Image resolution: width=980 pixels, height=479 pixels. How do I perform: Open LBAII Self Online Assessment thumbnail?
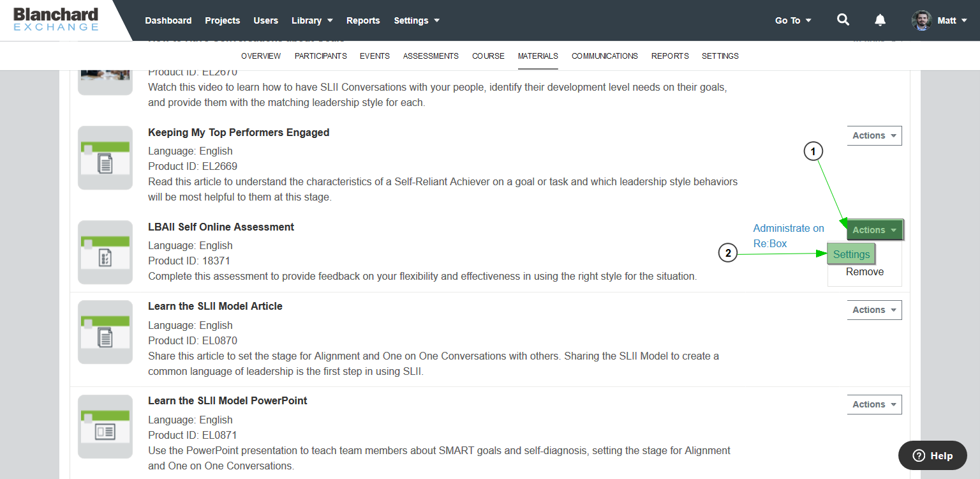coord(105,252)
